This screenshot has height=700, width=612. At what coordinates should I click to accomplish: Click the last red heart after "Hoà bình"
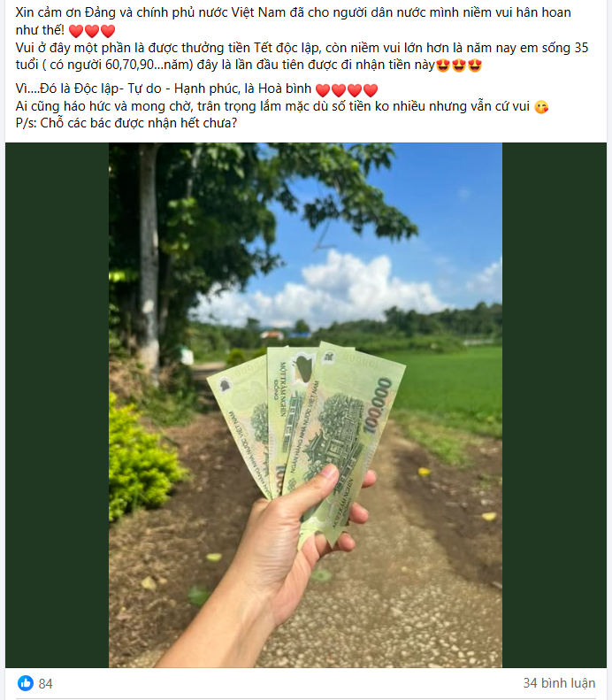(x=371, y=90)
